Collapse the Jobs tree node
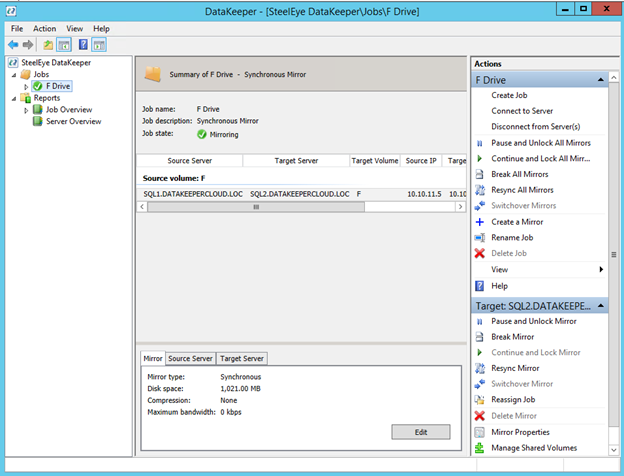 pyautogui.click(x=14, y=75)
